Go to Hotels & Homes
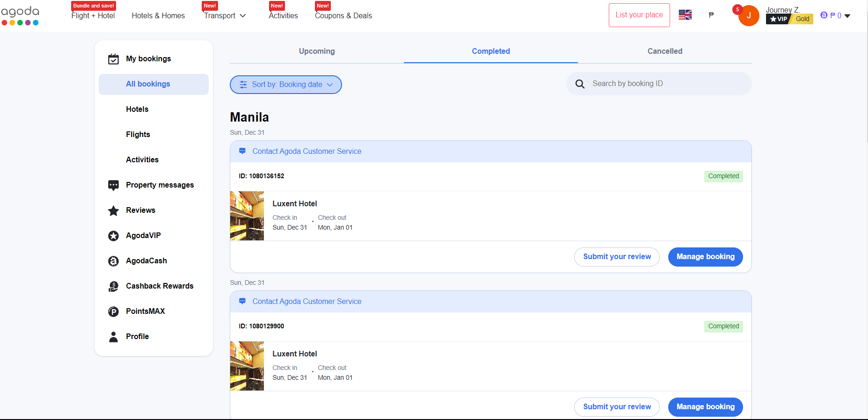This screenshot has height=420, width=868. tap(158, 15)
